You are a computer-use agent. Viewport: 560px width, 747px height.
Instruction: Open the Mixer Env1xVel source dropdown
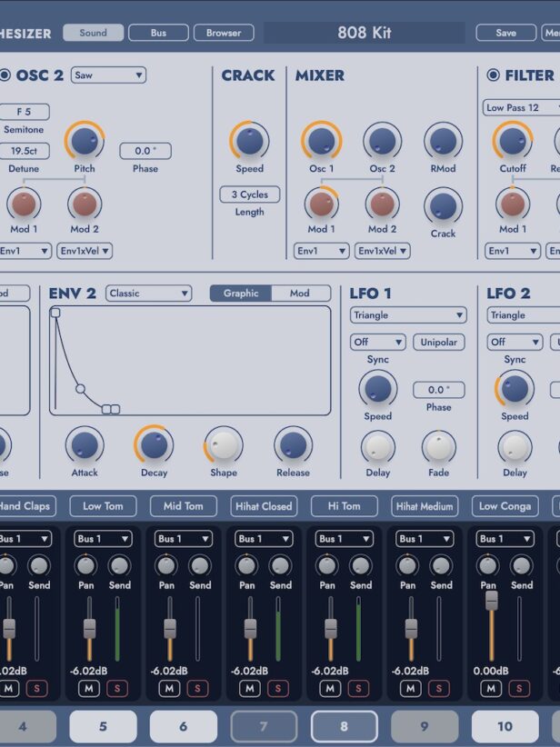pos(382,251)
